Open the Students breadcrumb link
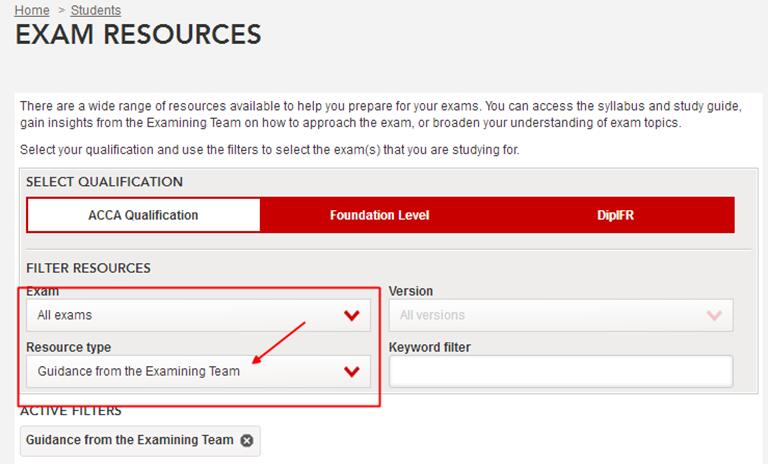Image resolution: width=768 pixels, height=472 pixels. click(96, 10)
